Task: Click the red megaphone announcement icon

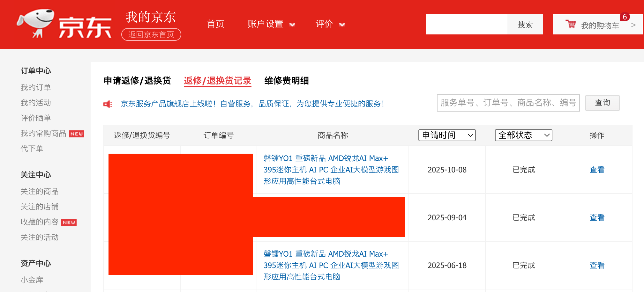Action: pyautogui.click(x=108, y=104)
